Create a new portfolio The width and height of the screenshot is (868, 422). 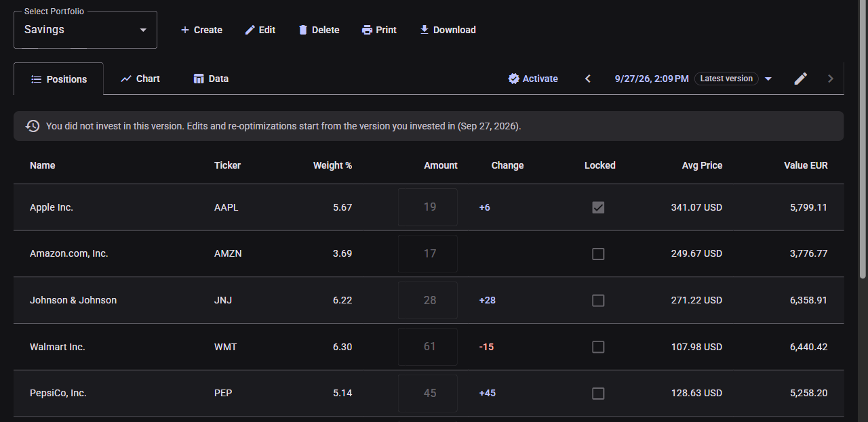click(x=201, y=30)
